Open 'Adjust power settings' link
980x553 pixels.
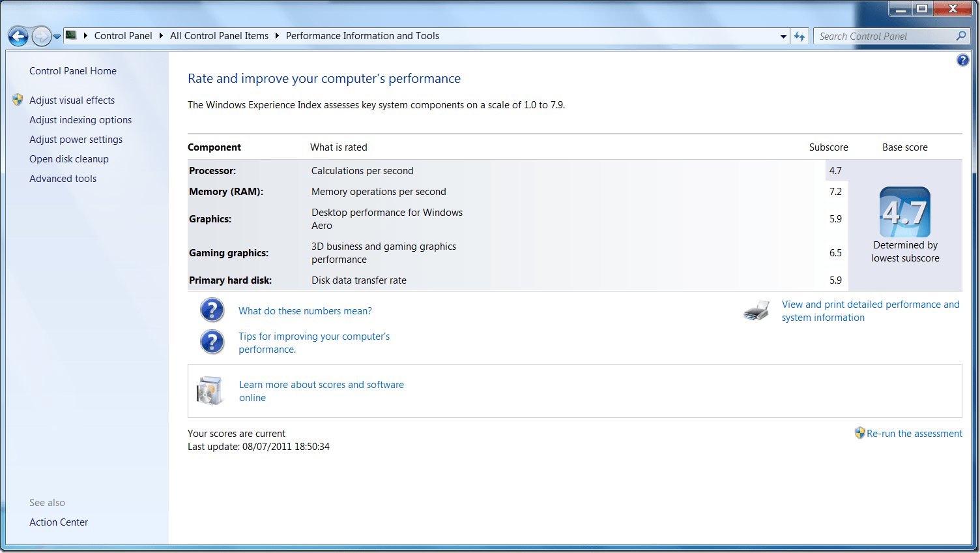pyautogui.click(x=76, y=140)
